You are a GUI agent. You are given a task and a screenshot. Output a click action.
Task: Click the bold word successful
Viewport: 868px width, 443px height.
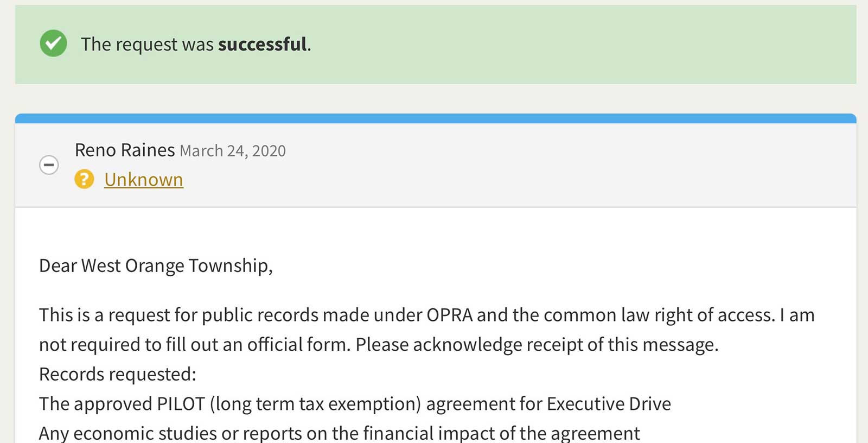tap(263, 44)
